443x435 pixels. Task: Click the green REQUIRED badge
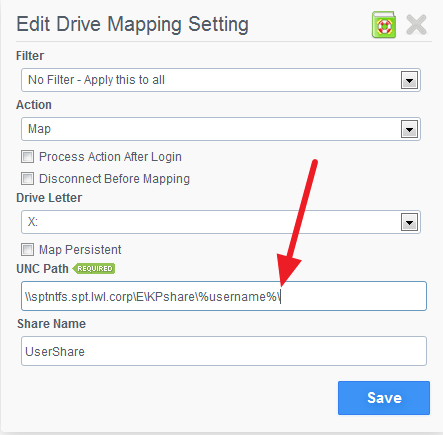[x=94, y=268]
